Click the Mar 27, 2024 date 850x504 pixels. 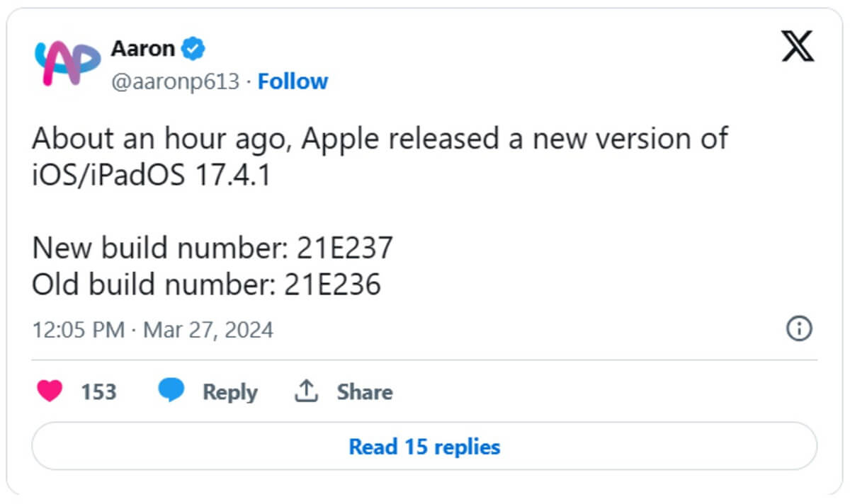tap(209, 328)
